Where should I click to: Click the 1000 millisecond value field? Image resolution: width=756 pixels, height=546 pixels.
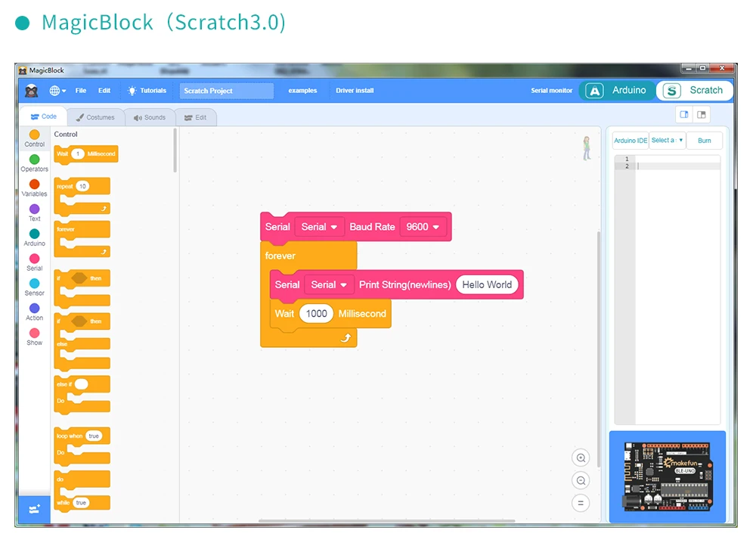[x=316, y=314]
